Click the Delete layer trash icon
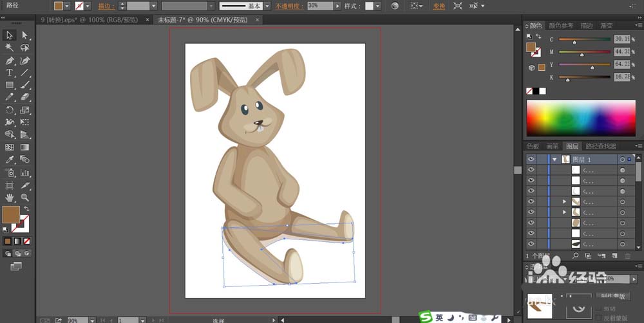The width and height of the screenshot is (644, 323). tap(627, 255)
